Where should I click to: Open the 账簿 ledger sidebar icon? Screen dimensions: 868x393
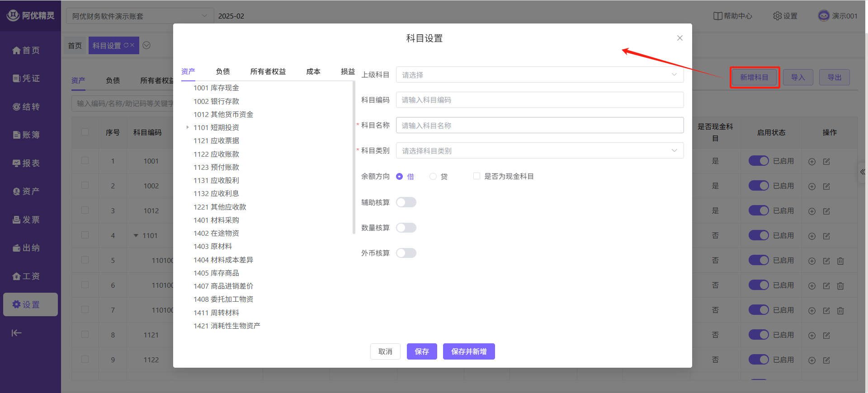(x=17, y=135)
